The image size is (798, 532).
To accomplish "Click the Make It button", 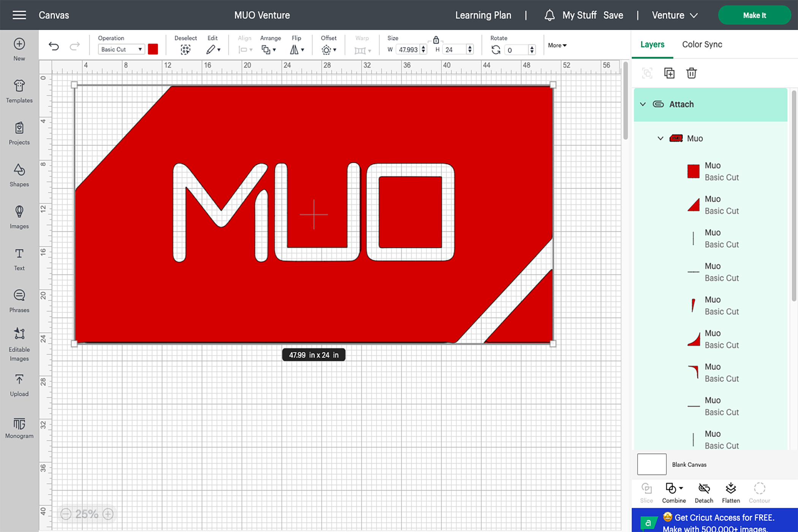I will [754, 15].
